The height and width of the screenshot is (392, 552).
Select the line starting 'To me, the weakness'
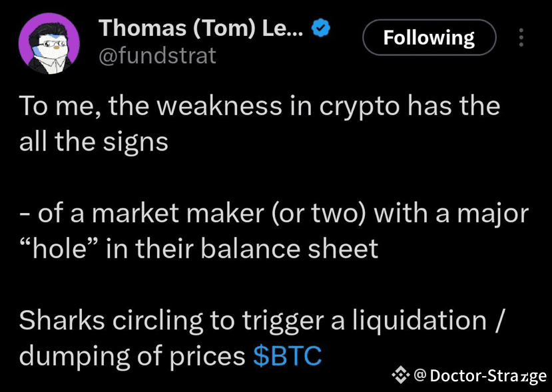tap(260, 106)
